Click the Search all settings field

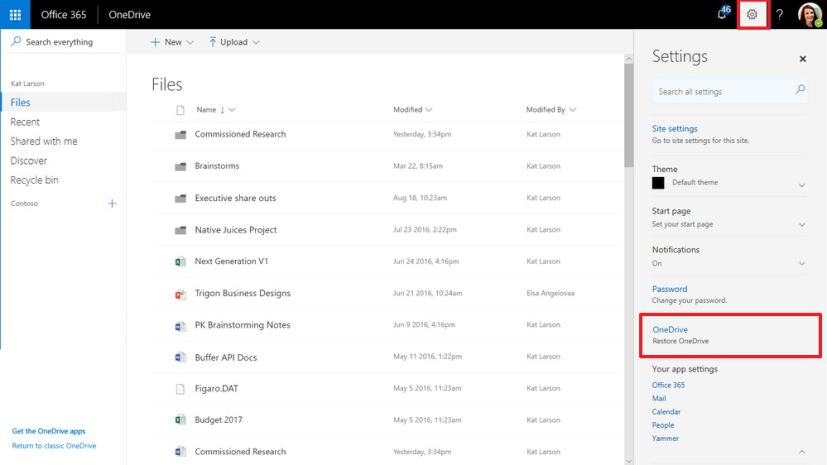click(x=729, y=91)
